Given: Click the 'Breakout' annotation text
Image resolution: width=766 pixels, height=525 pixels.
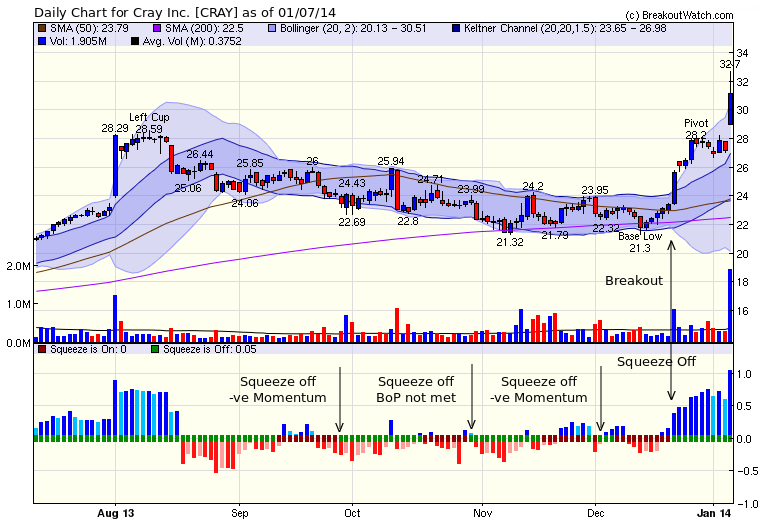Looking at the screenshot, I should point(634,281).
